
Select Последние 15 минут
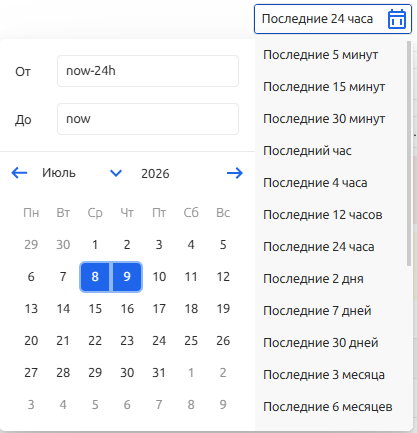(324, 87)
